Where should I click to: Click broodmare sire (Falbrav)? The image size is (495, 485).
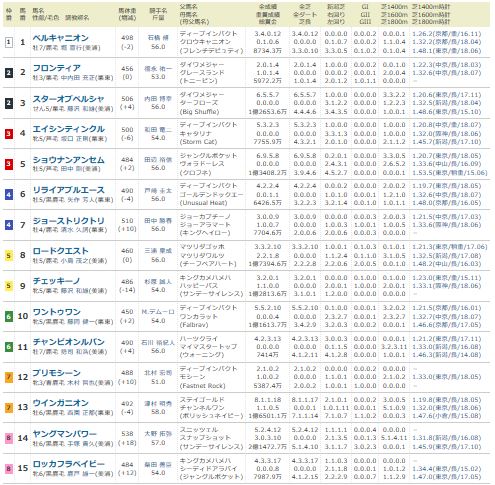tap(194, 324)
